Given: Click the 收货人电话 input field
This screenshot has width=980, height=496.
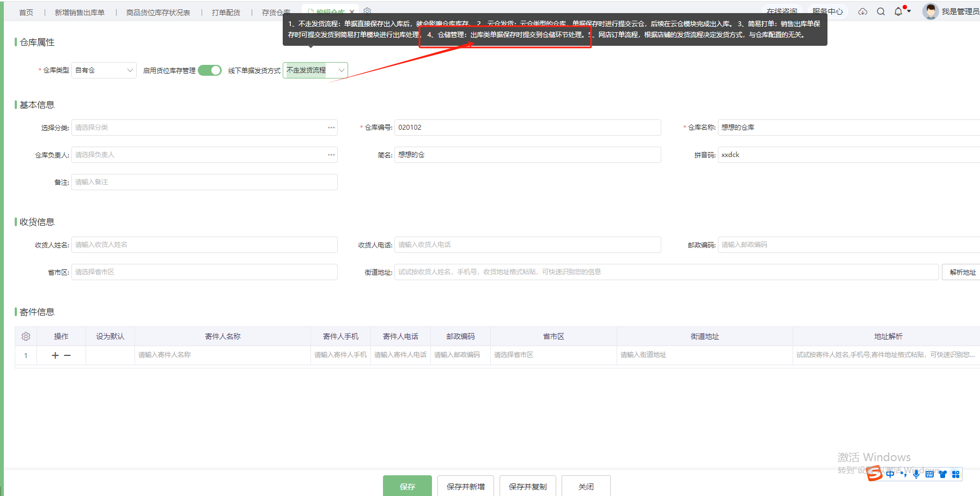Looking at the screenshot, I should click(528, 245).
